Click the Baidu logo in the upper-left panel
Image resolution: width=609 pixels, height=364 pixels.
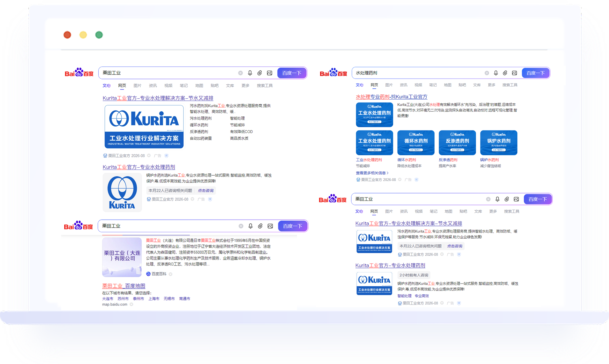coord(79,73)
